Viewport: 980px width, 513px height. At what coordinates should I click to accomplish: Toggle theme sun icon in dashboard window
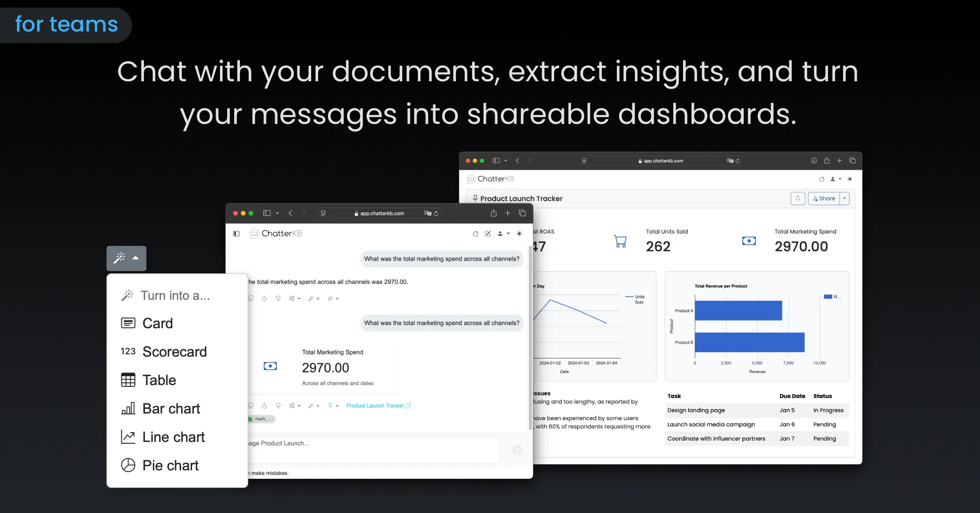[850, 179]
